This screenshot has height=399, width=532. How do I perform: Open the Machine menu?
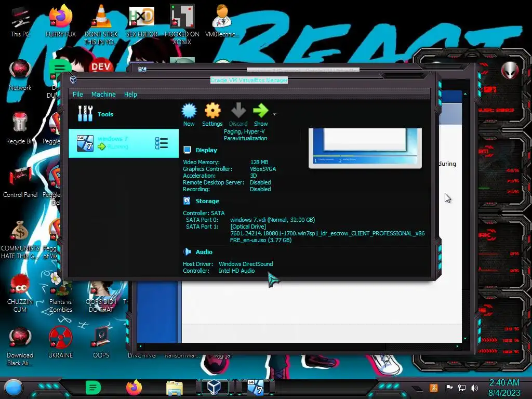pos(103,95)
